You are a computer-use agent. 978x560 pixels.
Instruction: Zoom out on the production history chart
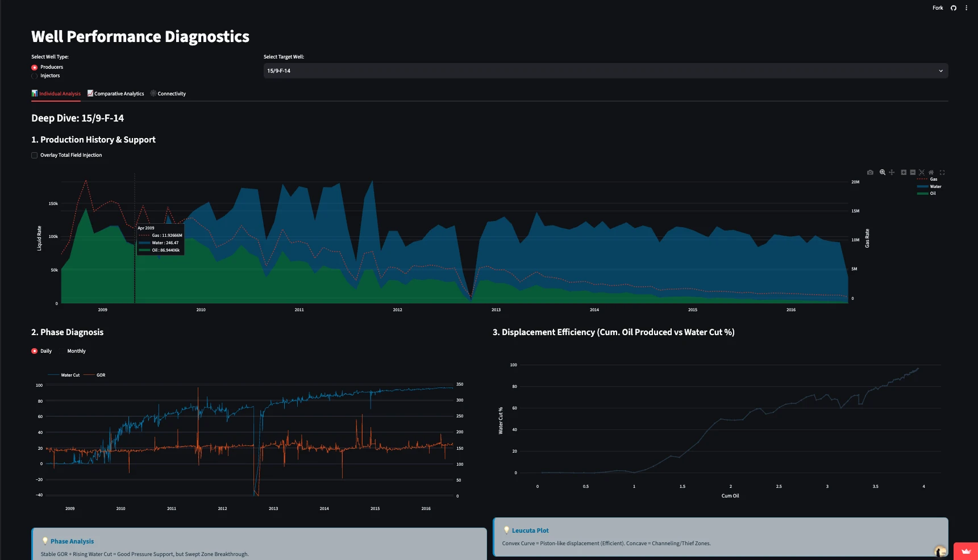click(x=913, y=173)
